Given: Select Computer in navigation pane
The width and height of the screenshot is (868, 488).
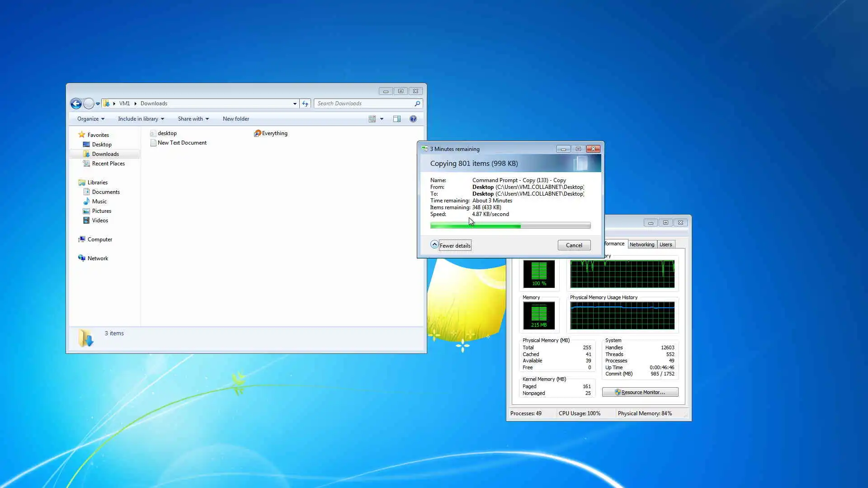Looking at the screenshot, I should coord(99,239).
